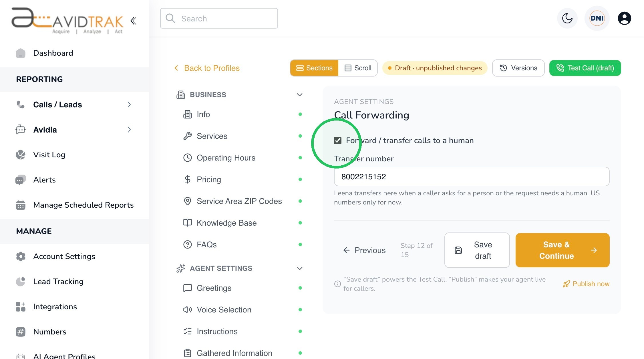Expand Calls / Leads submenu arrow
Image resolution: width=644 pixels, height=359 pixels.
[129, 105]
